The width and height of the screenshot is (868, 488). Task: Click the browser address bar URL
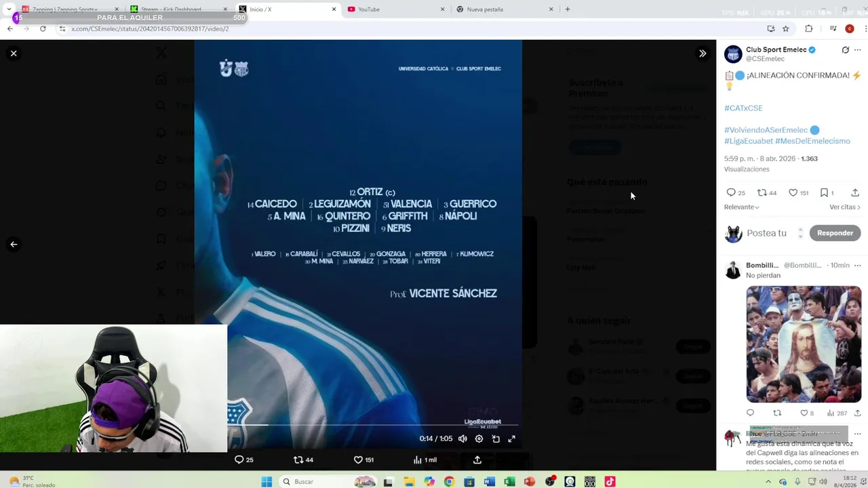[x=150, y=28]
